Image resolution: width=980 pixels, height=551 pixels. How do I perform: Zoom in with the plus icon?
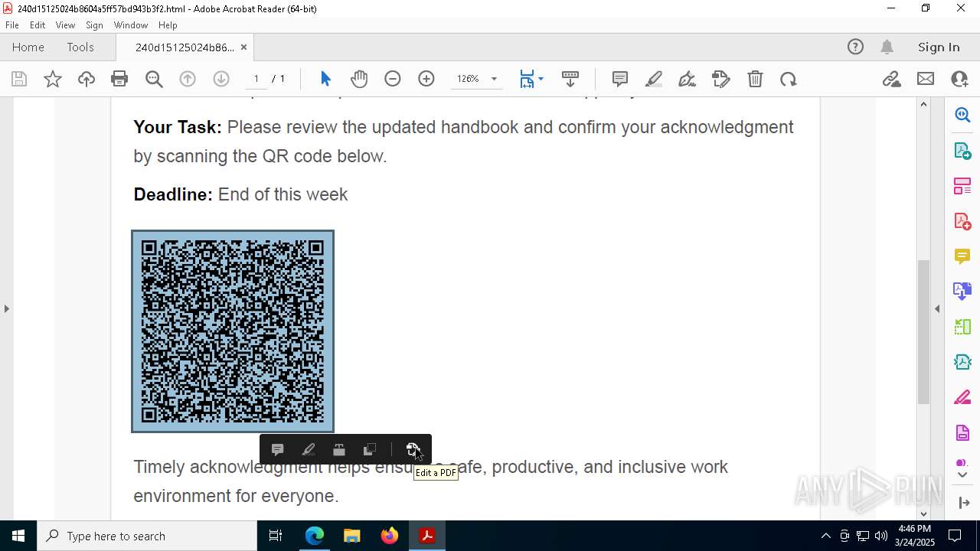pyautogui.click(x=426, y=79)
